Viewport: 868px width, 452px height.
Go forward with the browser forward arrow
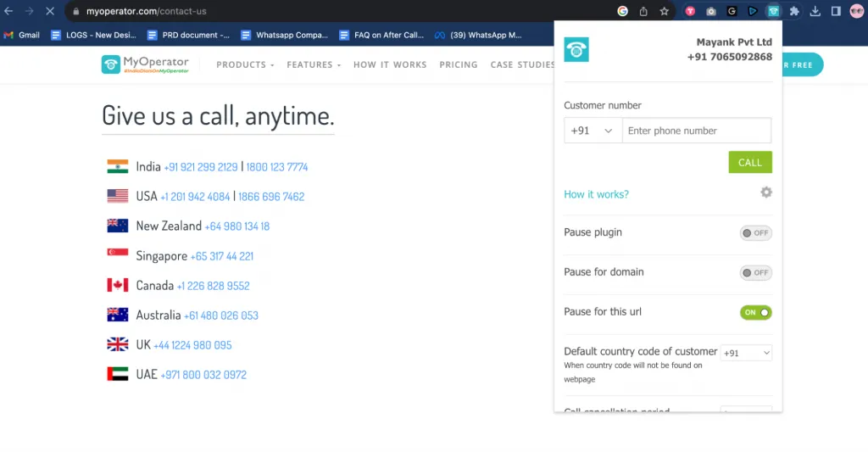click(x=30, y=11)
